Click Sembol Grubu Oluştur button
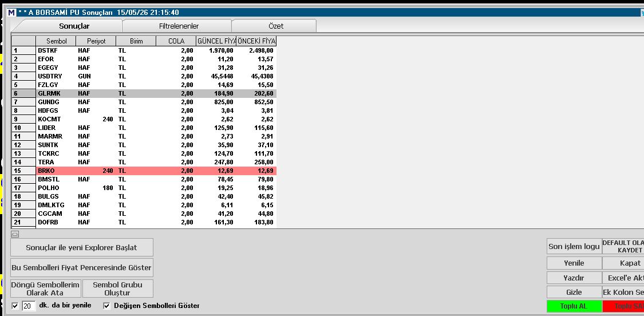644x316 pixels. point(117,289)
